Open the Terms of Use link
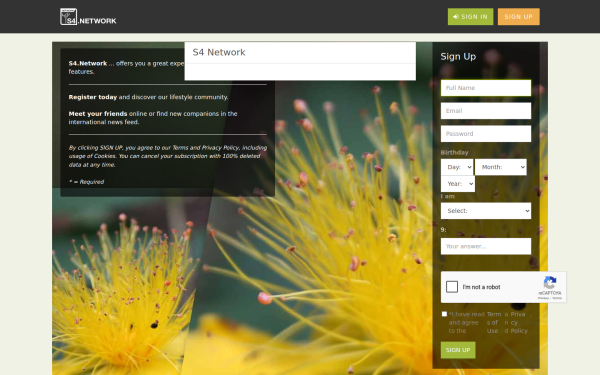 click(x=494, y=323)
